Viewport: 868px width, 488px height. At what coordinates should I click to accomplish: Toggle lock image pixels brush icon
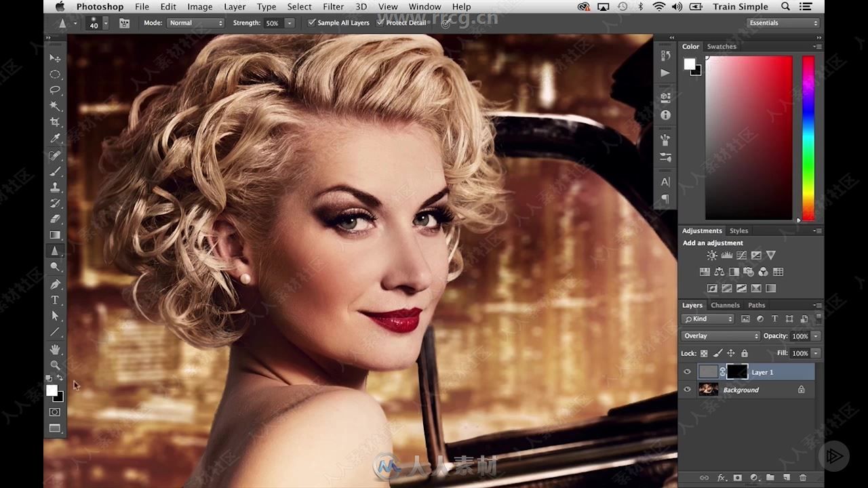pos(717,353)
